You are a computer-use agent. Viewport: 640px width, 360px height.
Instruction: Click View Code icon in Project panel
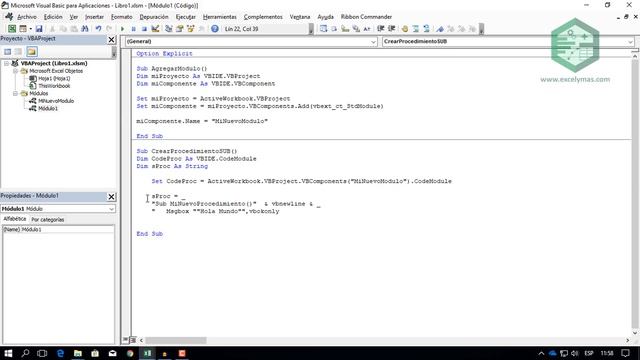pyautogui.click(x=8, y=51)
